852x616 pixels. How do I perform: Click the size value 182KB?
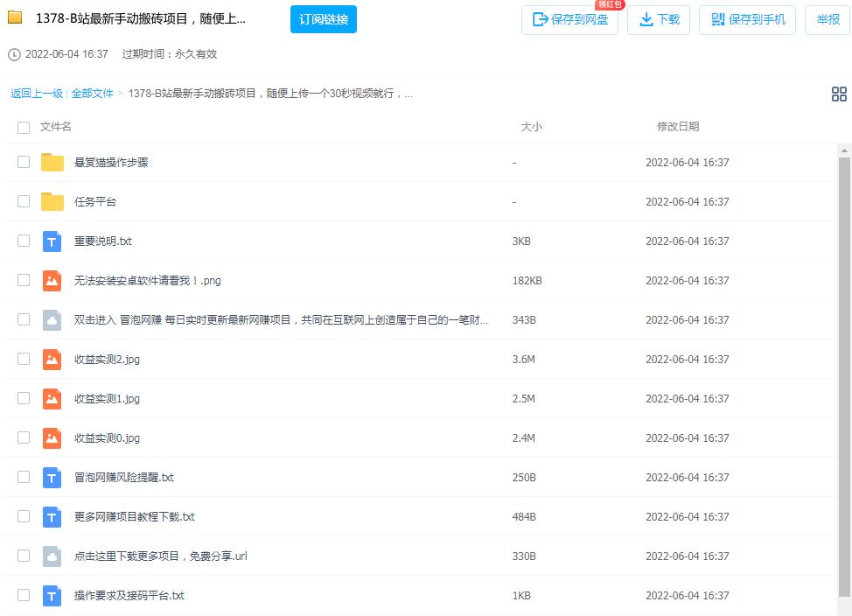pos(527,281)
